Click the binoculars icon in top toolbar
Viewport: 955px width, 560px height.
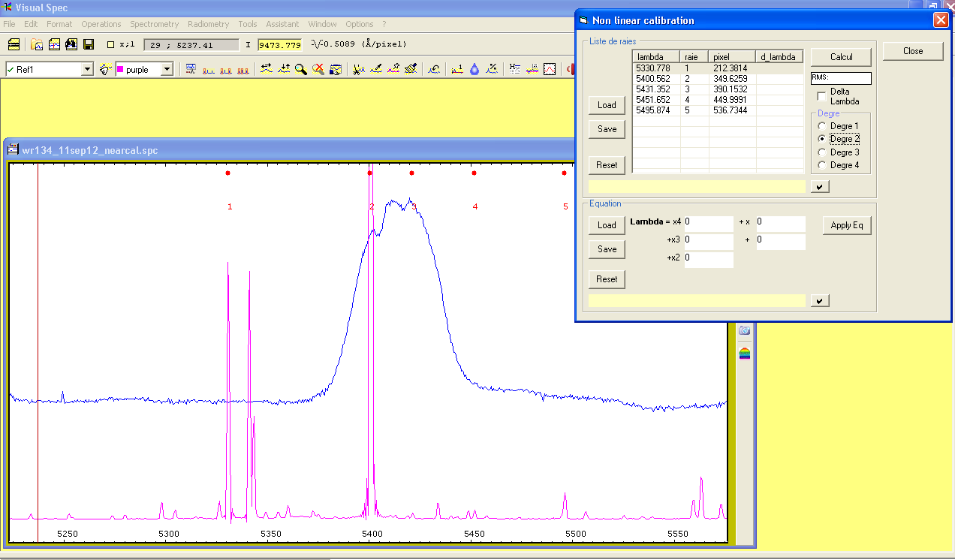click(x=71, y=44)
